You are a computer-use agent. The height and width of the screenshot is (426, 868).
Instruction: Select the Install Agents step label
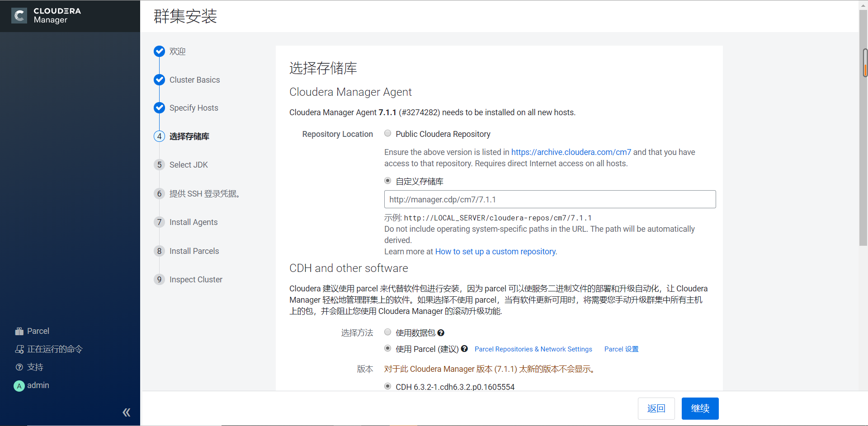point(193,222)
